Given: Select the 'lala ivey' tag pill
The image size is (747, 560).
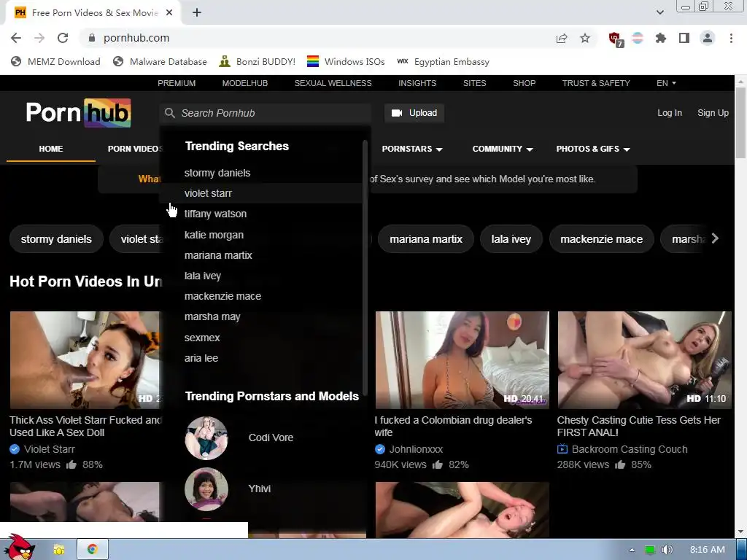Looking at the screenshot, I should [511, 239].
